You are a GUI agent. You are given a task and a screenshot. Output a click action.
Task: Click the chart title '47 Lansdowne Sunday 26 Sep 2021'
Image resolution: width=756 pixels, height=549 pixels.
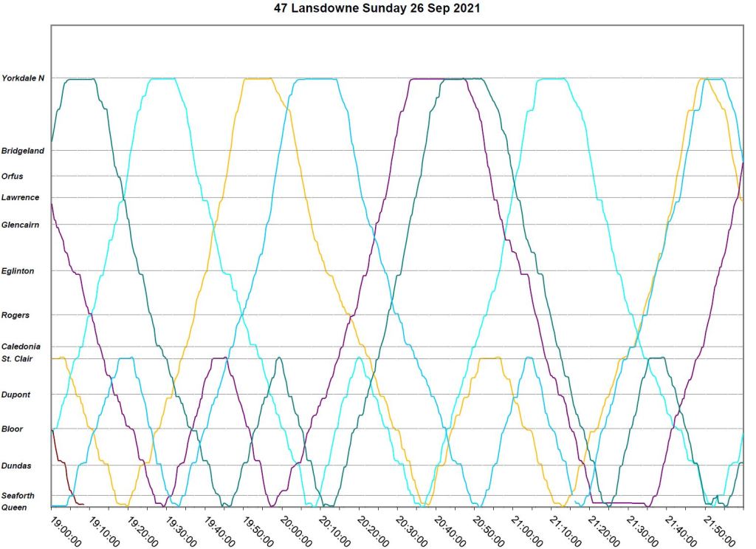click(x=377, y=8)
